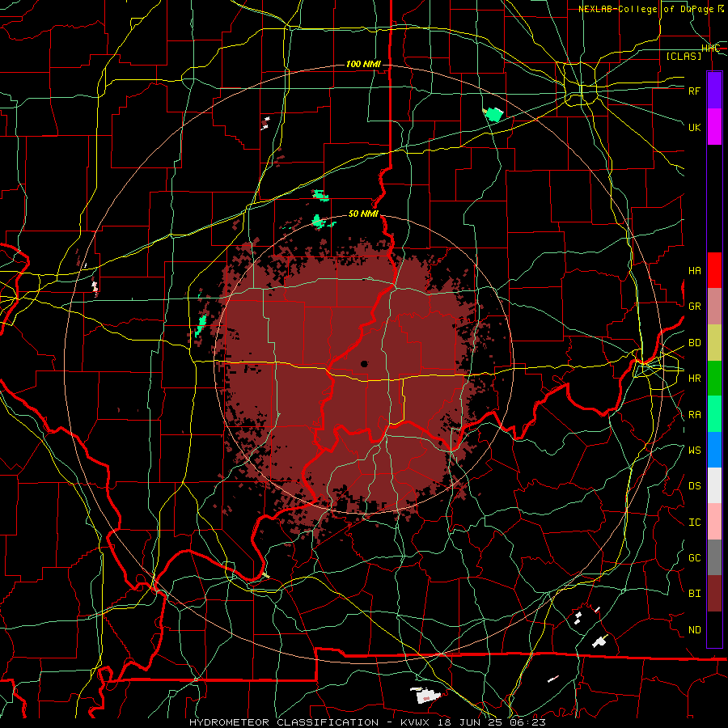This screenshot has height=728, width=728.
Task: Click the GC legend label
Action: click(694, 558)
